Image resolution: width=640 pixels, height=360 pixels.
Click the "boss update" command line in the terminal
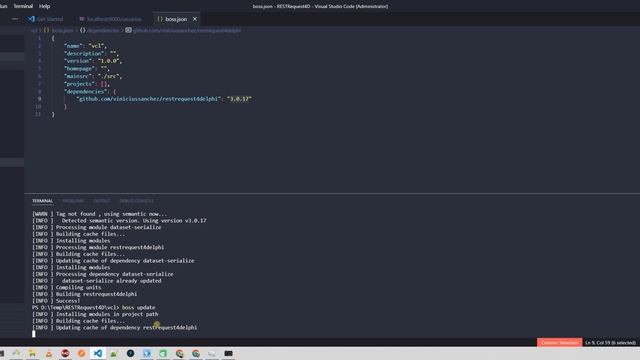(93, 307)
